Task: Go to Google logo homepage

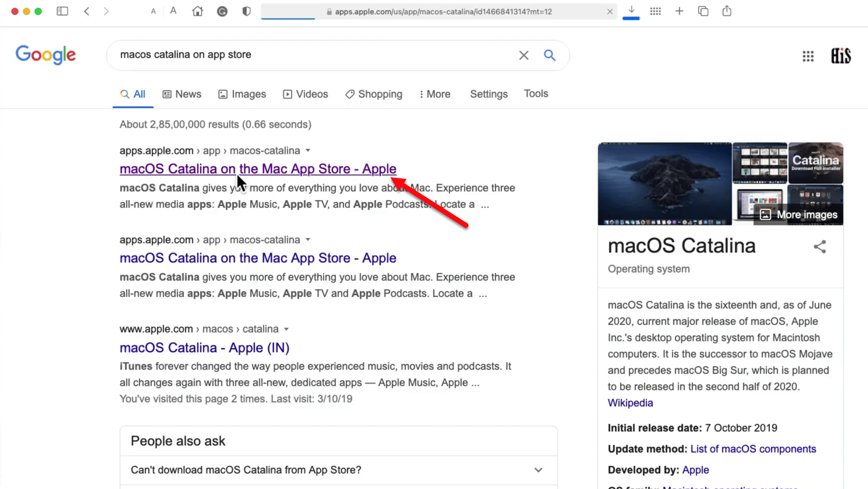Action: 46,55
